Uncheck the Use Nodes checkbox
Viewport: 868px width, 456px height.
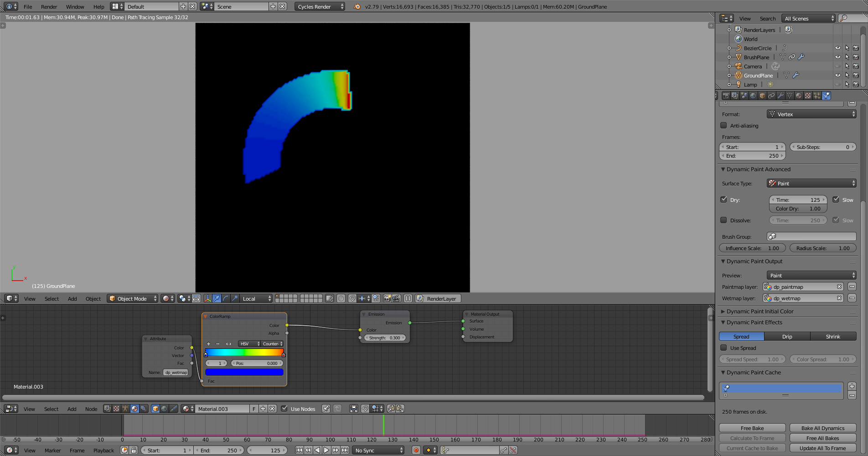(284, 409)
